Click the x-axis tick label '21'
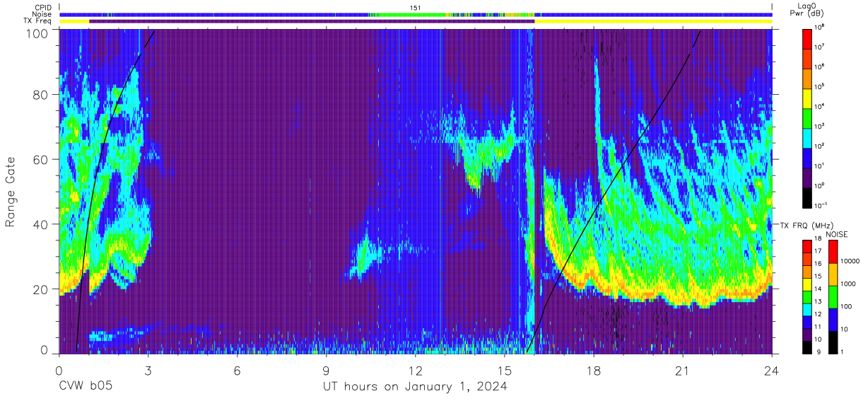This screenshot has width=868, height=401. tap(683, 370)
